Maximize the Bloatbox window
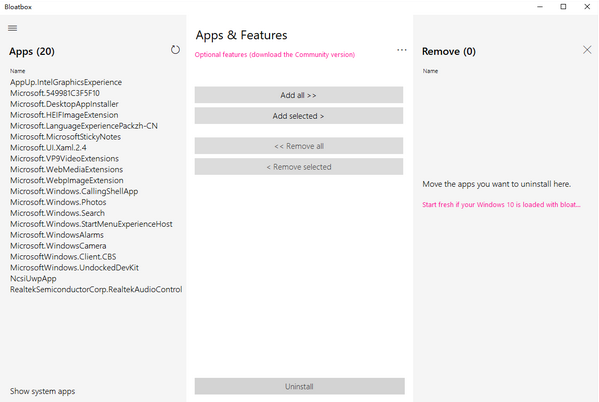Viewport: 599px width, 402px height. pos(563,6)
